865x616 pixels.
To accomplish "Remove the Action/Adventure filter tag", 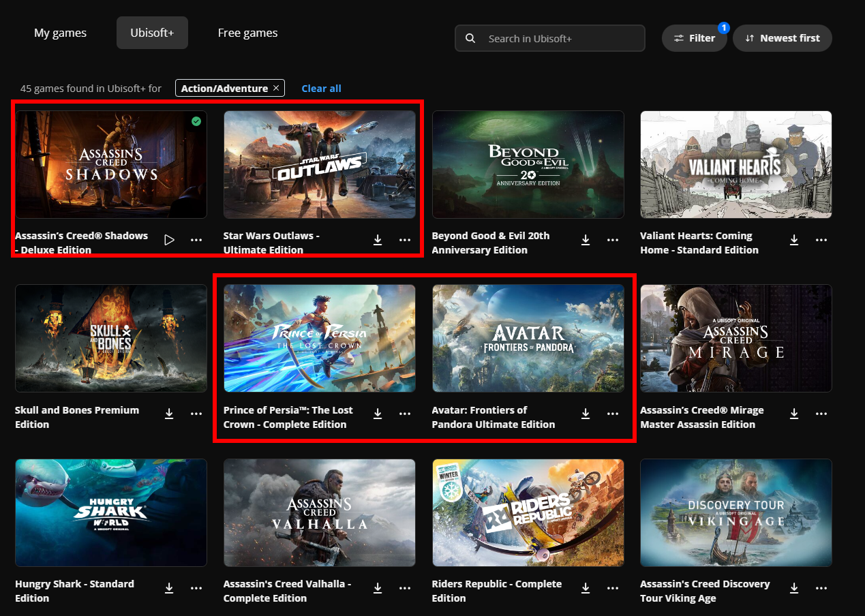I will click(x=276, y=89).
